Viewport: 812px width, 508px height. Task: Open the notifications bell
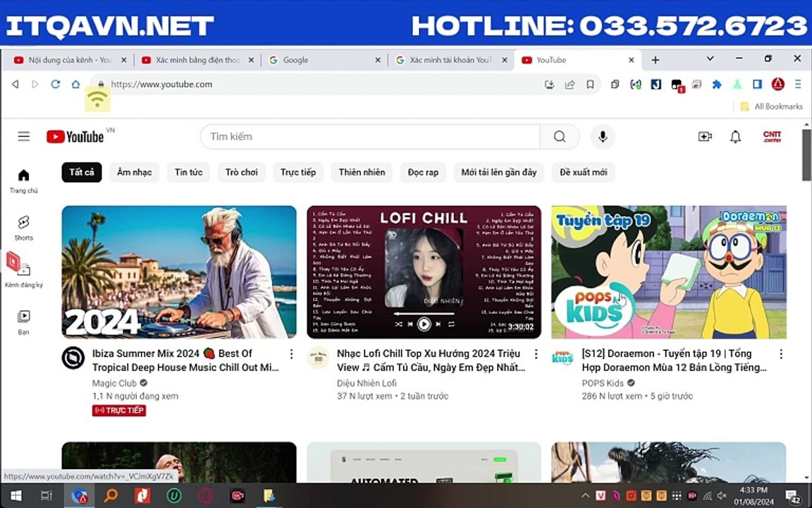pyautogui.click(x=735, y=136)
